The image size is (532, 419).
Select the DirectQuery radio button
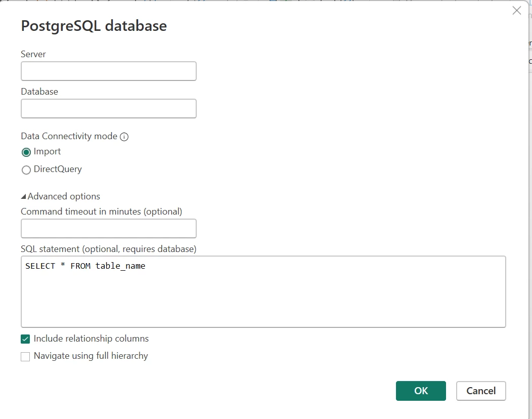coord(26,170)
